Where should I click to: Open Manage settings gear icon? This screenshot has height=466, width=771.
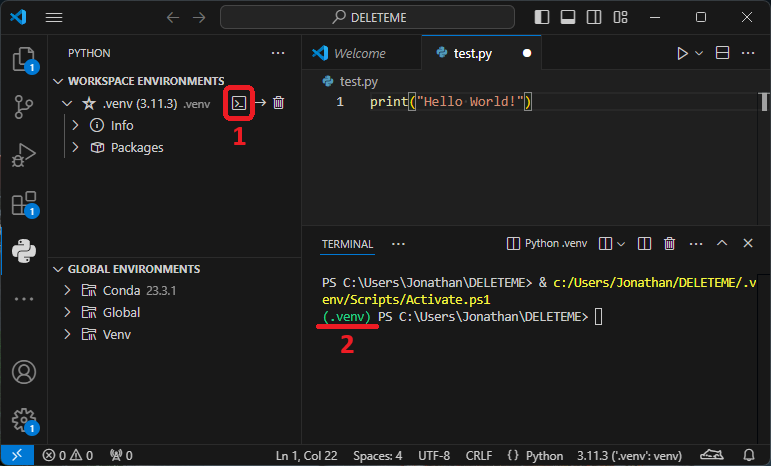[22, 418]
